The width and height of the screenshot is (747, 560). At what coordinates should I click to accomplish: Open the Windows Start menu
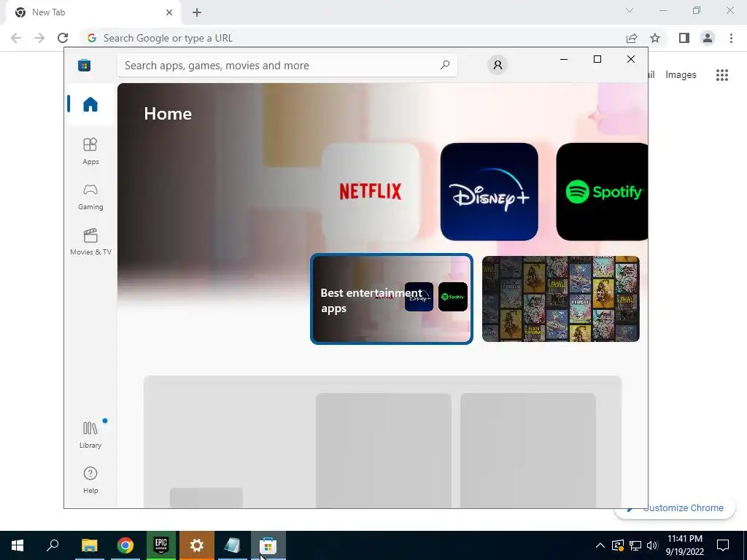coord(18,545)
